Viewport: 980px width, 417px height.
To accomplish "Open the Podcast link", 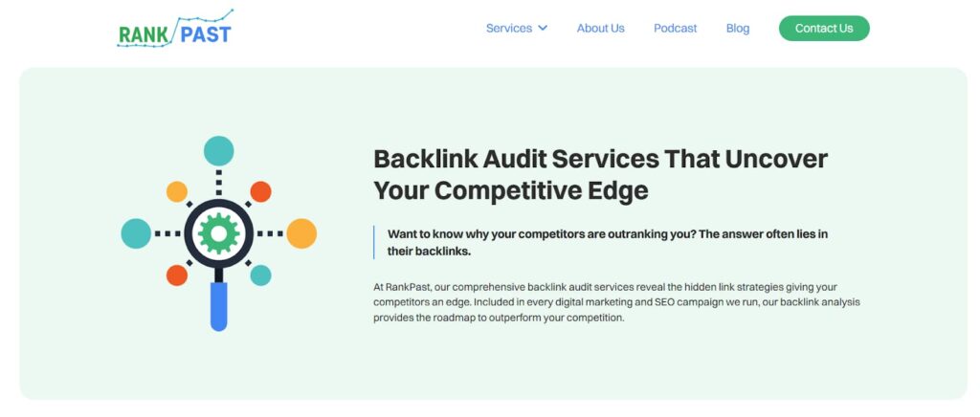I will pyautogui.click(x=675, y=28).
